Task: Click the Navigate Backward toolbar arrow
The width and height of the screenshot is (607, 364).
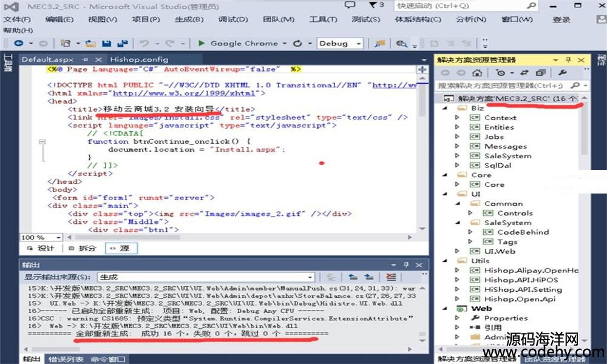Action: click(19, 43)
